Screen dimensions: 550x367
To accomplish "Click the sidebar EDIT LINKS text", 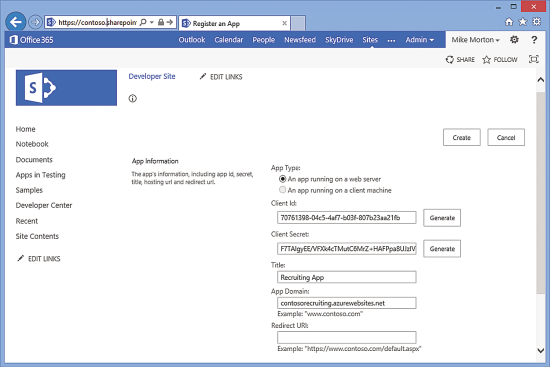I will tap(44, 259).
